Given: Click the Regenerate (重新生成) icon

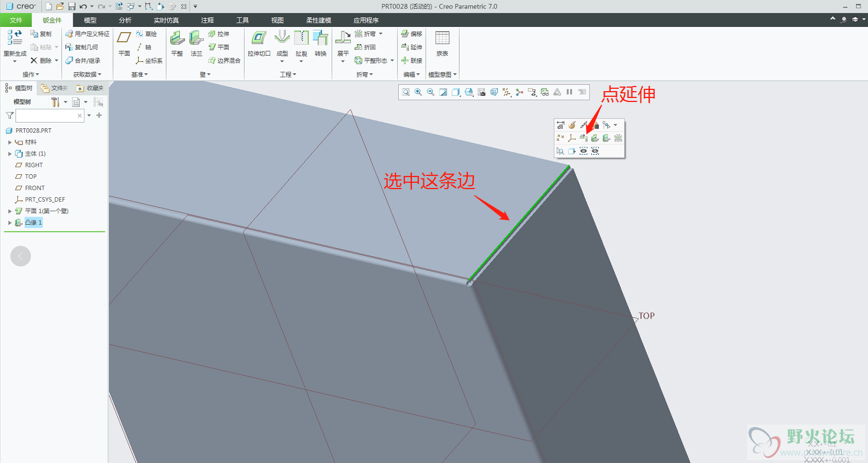Looking at the screenshot, I should tap(14, 38).
